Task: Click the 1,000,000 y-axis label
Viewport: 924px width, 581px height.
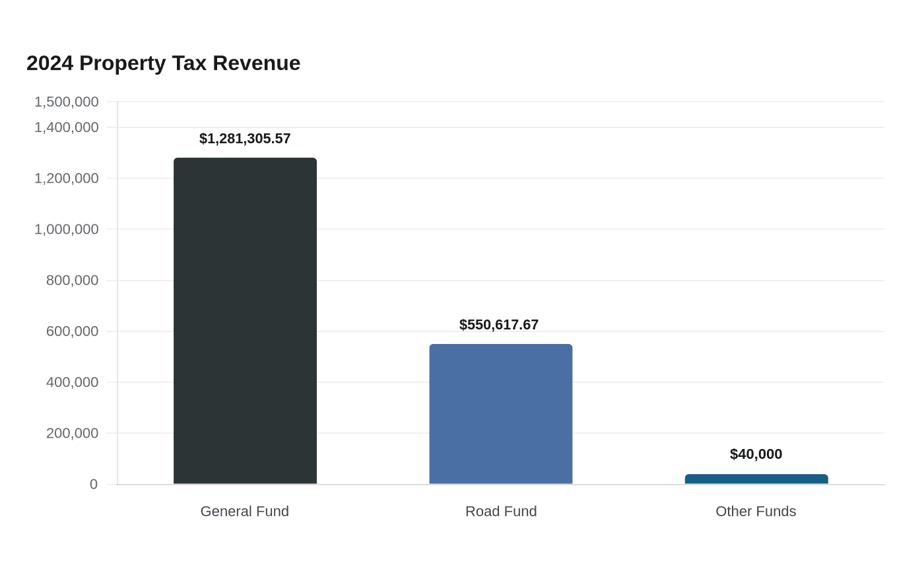Action: (x=67, y=229)
